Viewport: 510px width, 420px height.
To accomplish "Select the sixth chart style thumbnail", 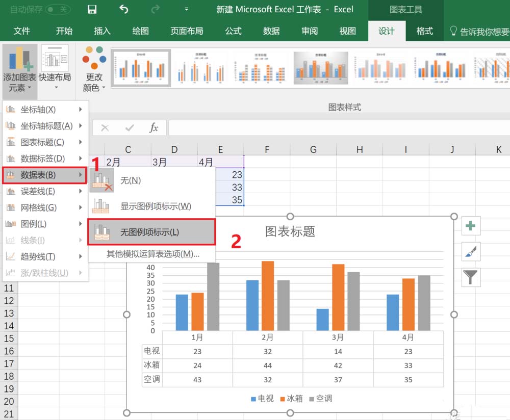I will pyautogui.click(x=441, y=68).
